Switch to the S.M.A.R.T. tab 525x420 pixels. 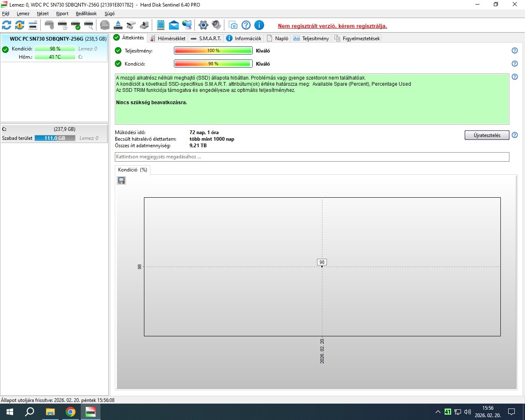click(205, 38)
